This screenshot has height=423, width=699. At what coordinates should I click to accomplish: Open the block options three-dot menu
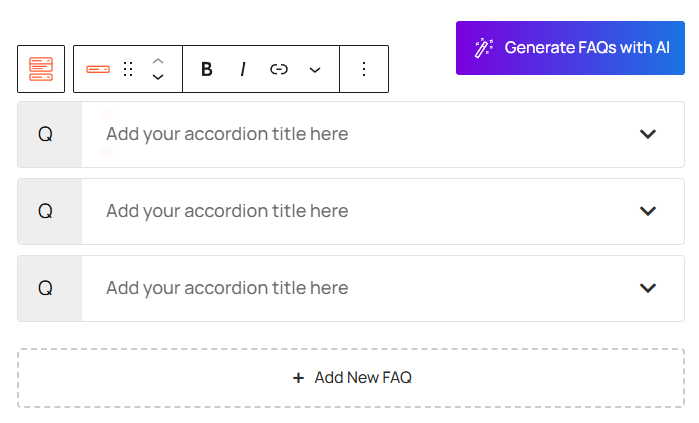coord(364,69)
